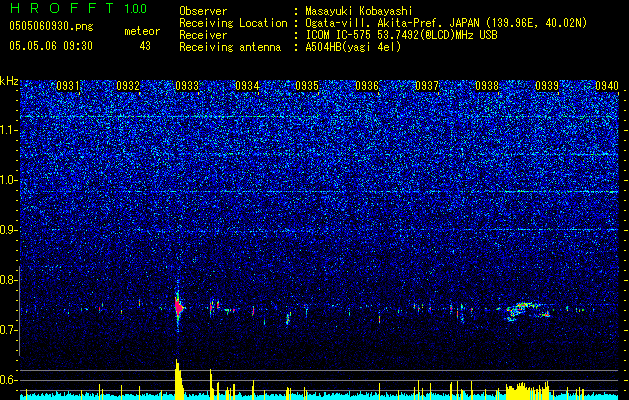
Task: Click the long-duration echo cluster near 0938-0939
Action: pyautogui.click(x=528, y=312)
